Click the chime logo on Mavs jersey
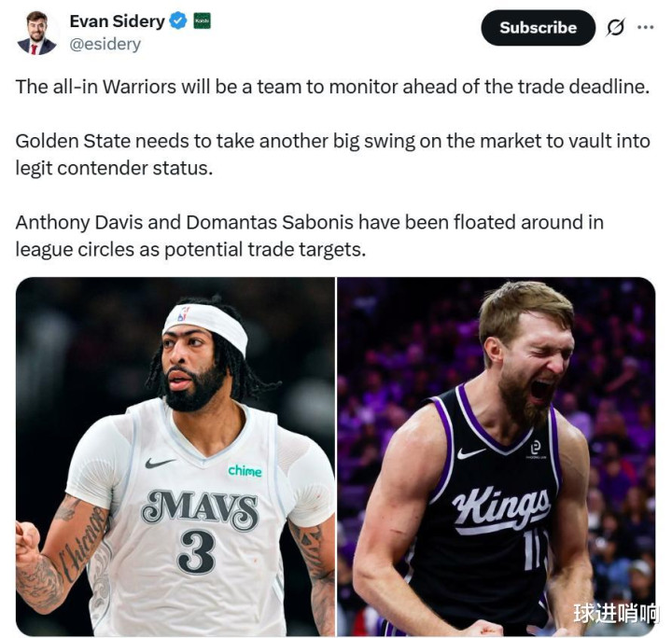 (x=245, y=471)
